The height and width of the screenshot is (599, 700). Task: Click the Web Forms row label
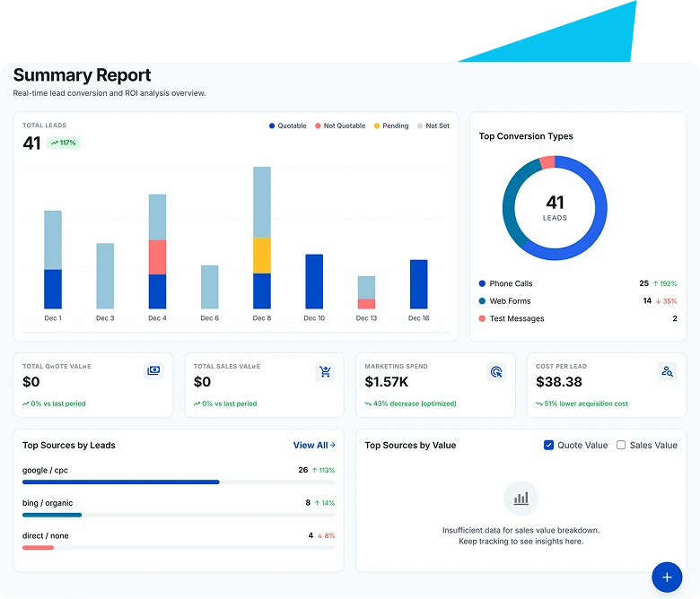click(x=510, y=301)
